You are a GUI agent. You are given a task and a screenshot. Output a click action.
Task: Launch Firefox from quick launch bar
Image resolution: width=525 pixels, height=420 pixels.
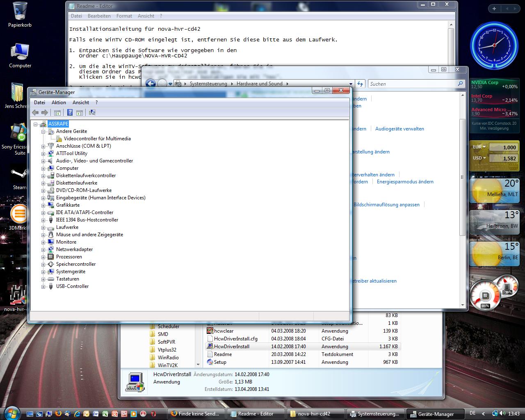click(58, 414)
